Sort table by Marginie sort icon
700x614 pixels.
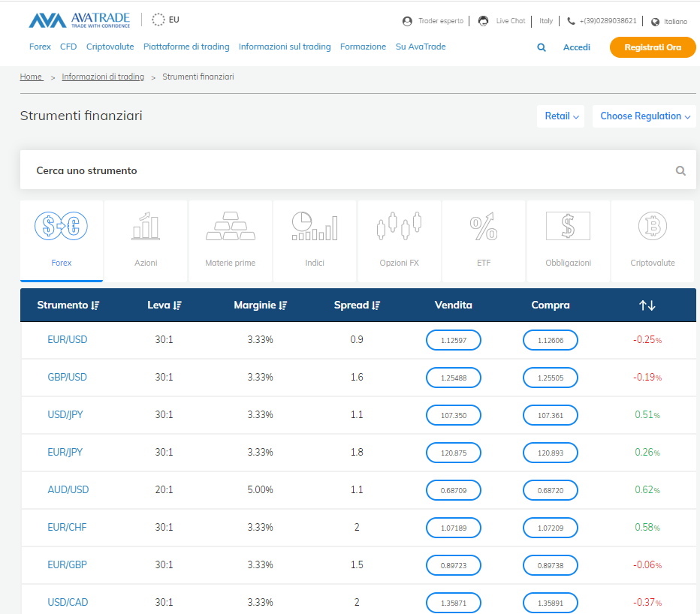(282, 305)
